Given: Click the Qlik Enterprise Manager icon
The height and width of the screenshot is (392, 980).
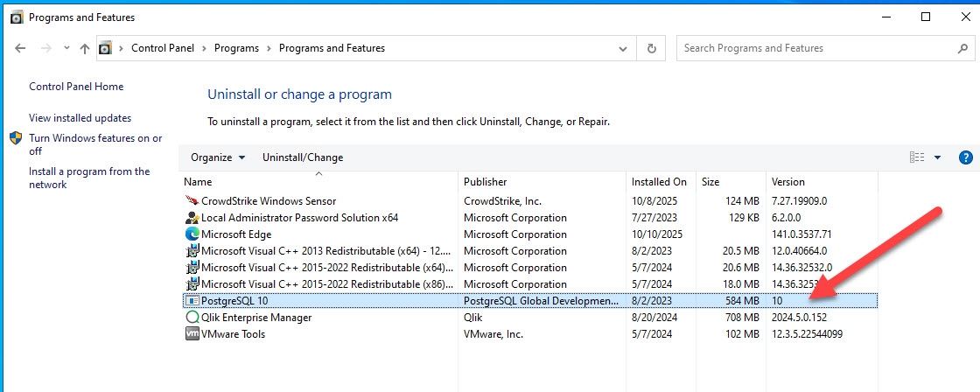Looking at the screenshot, I should click(192, 318).
